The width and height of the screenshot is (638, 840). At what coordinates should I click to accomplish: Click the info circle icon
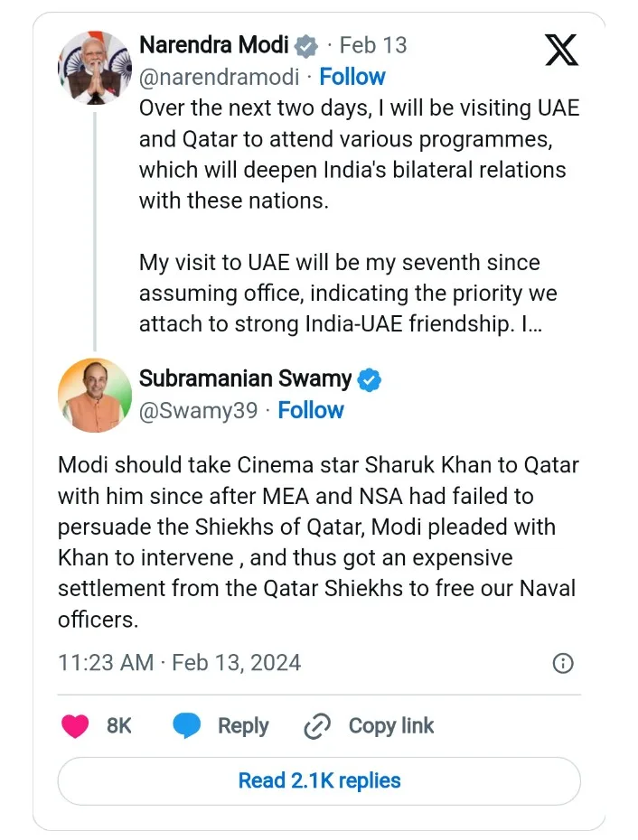tap(562, 663)
